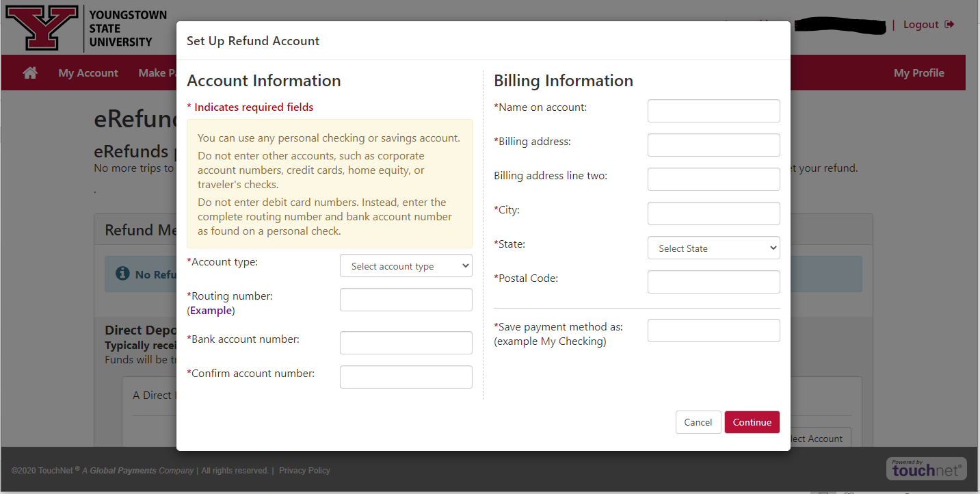Focus the Routing number field

point(406,300)
